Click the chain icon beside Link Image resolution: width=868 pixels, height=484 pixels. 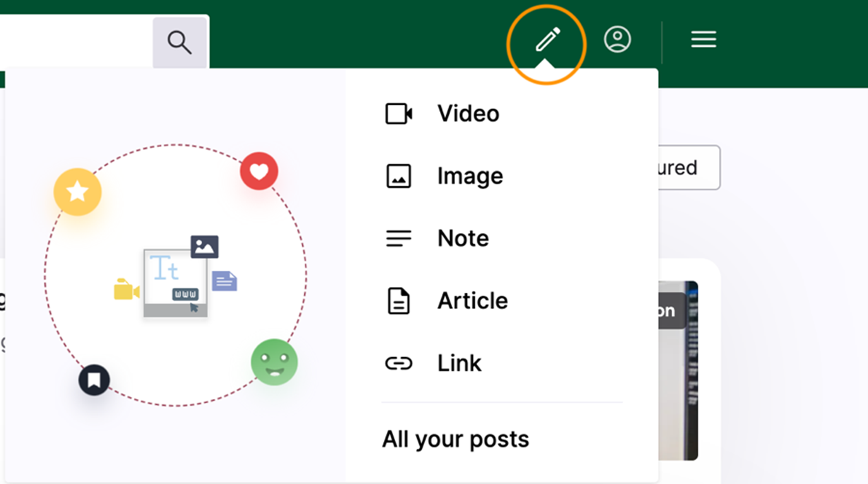398,363
